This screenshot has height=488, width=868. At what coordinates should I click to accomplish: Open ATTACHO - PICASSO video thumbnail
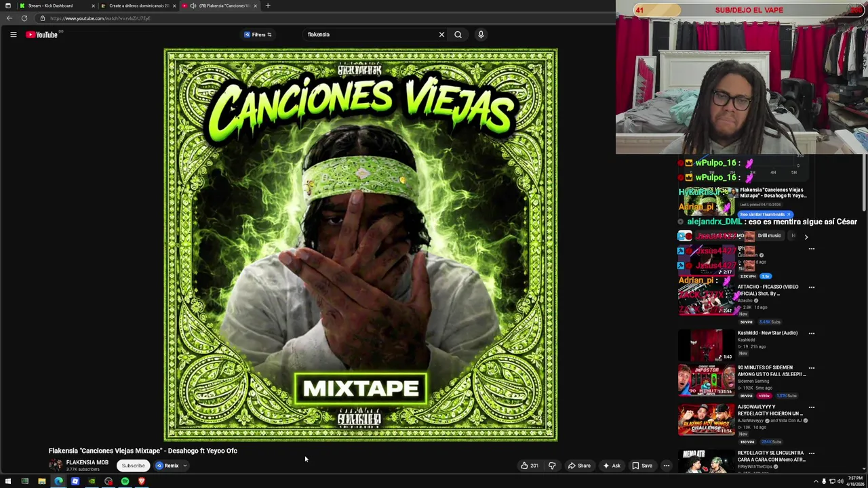coord(706,298)
